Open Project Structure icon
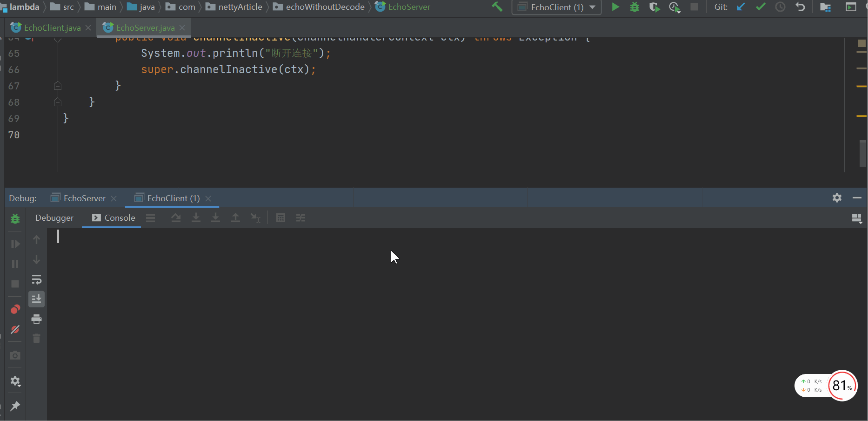This screenshot has width=868, height=421. coord(825,7)
